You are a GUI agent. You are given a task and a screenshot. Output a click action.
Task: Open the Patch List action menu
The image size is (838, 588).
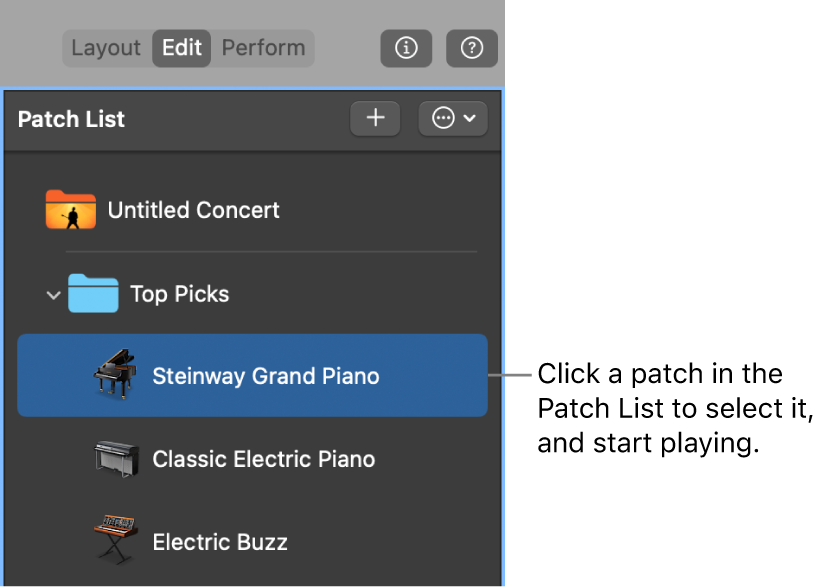click(x=453, y=118)
